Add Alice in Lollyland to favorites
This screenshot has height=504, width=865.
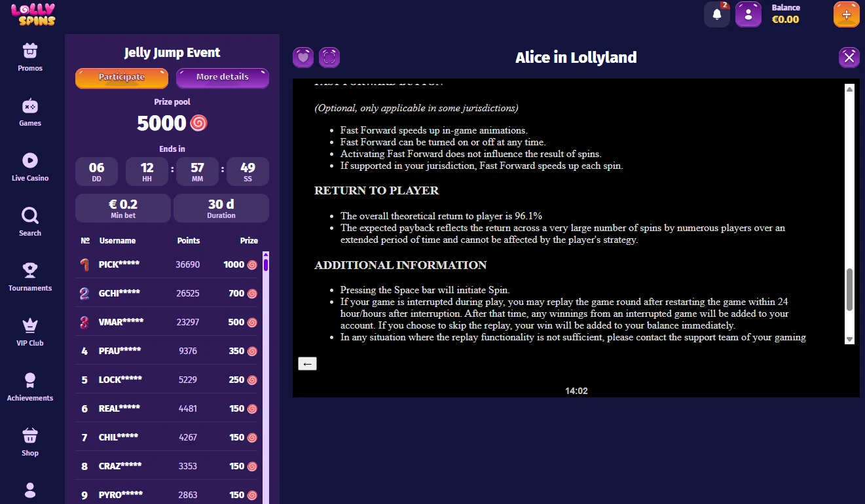[x=303, y=58]
